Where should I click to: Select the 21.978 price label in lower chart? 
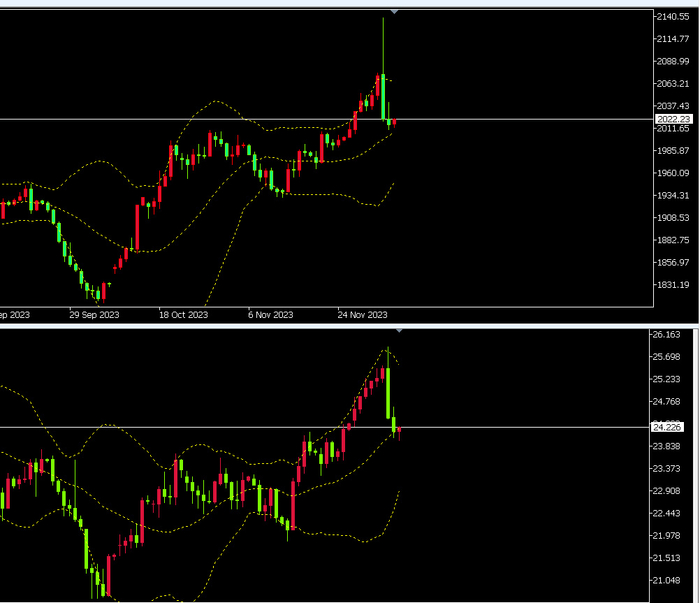coord(667,536)
